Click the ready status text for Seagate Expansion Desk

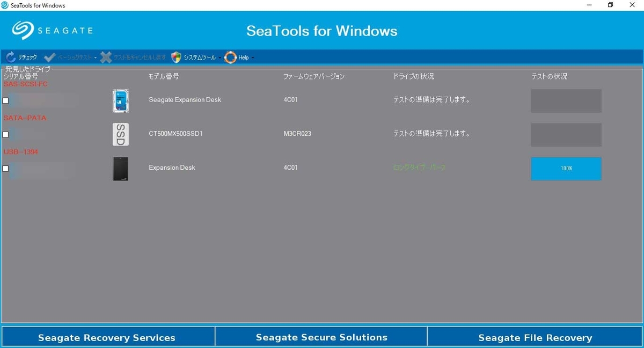click(x=432, y=100)
